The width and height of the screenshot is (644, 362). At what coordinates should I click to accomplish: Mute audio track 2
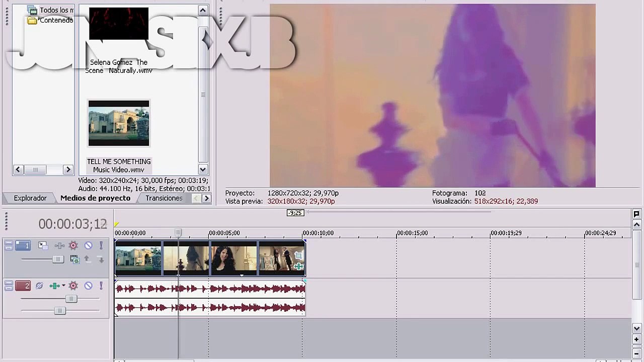88,286
